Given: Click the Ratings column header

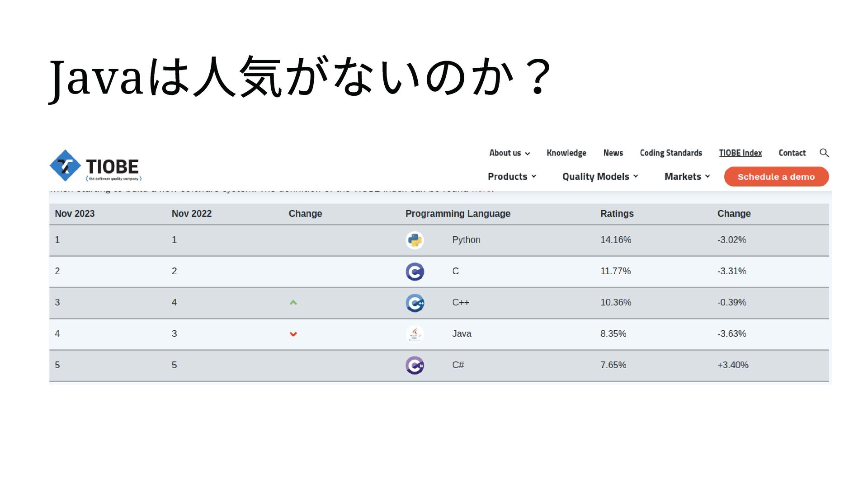Looking at the screenshot, I should 617,214.
